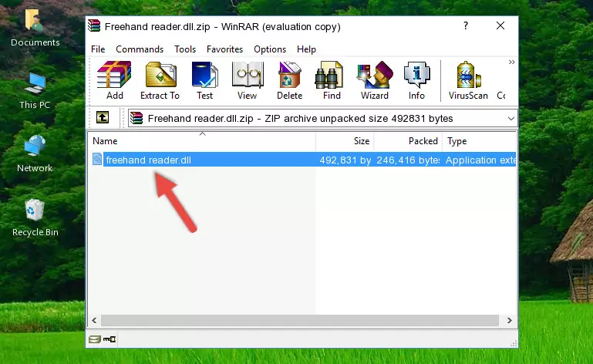The image size is (593, 364).
Task: Show archive Info icon
Action: (416, 80)
